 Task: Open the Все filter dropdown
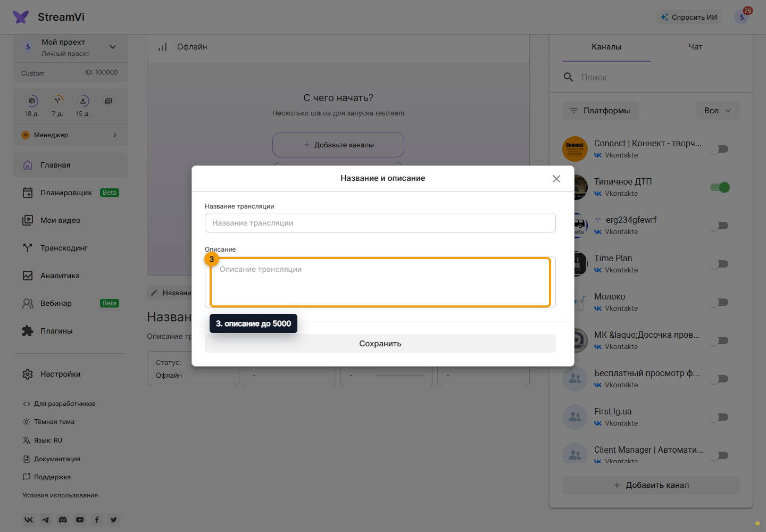pyautogui.click(x=718, y=111)
